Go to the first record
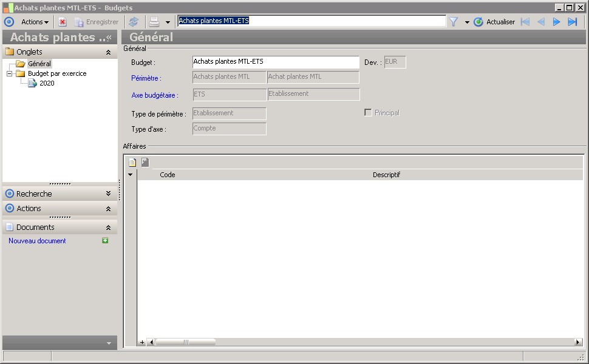The image size is (589, 364). tap(525, 22)
